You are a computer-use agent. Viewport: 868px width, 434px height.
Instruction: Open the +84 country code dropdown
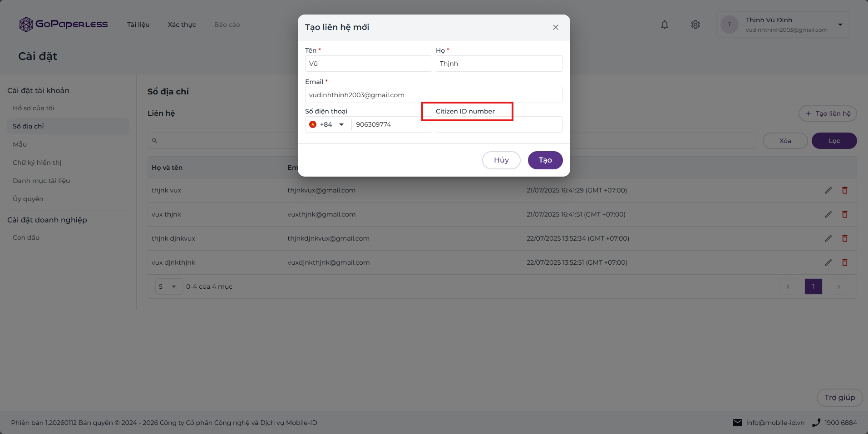coord(327,124)
